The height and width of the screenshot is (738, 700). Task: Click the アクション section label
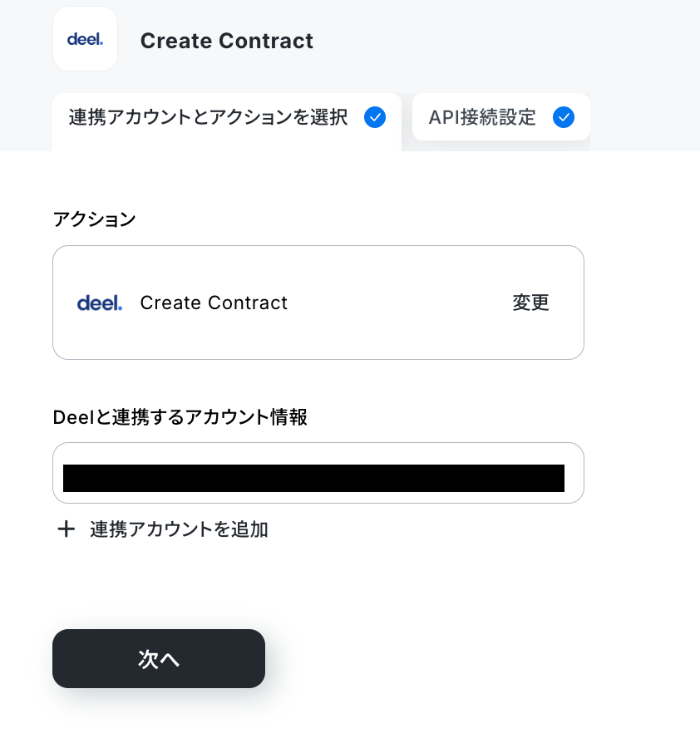(x=94, y=219)
